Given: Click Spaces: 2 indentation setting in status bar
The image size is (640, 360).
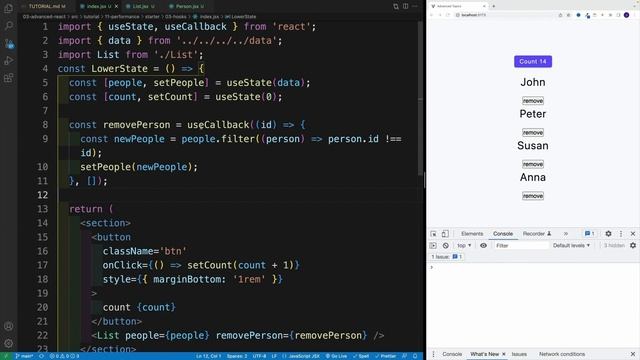Looking at the screenshot, I should pos(237,356).
